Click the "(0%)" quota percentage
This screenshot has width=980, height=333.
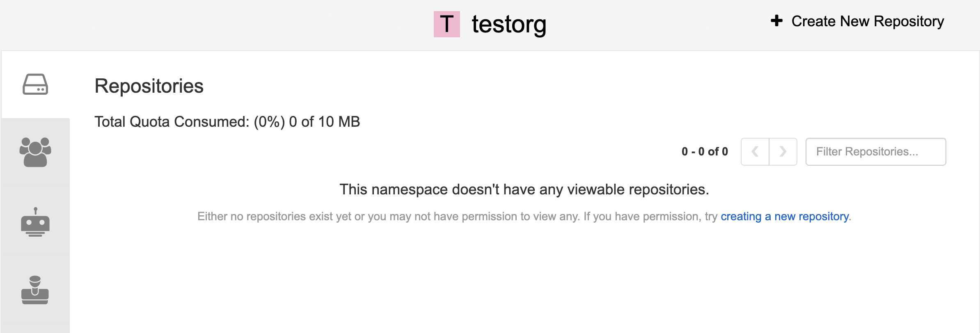tap(269, 122)
